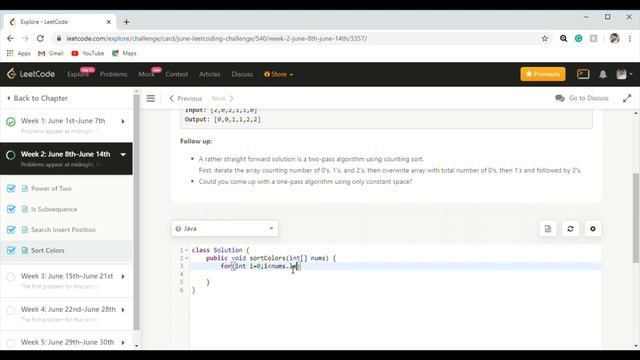This screenshot has height=360, width=640.
Task: Open Go to Discuss
Action: (582, 98)
